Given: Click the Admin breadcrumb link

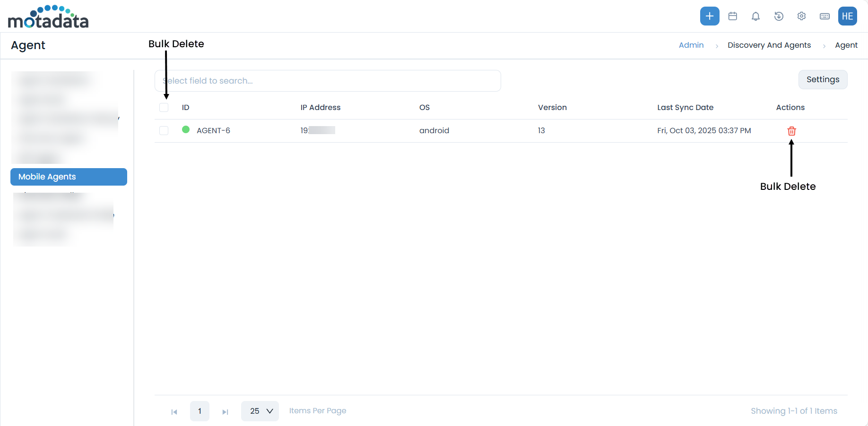Looking at the screenshot, I should tap(691, 45).
